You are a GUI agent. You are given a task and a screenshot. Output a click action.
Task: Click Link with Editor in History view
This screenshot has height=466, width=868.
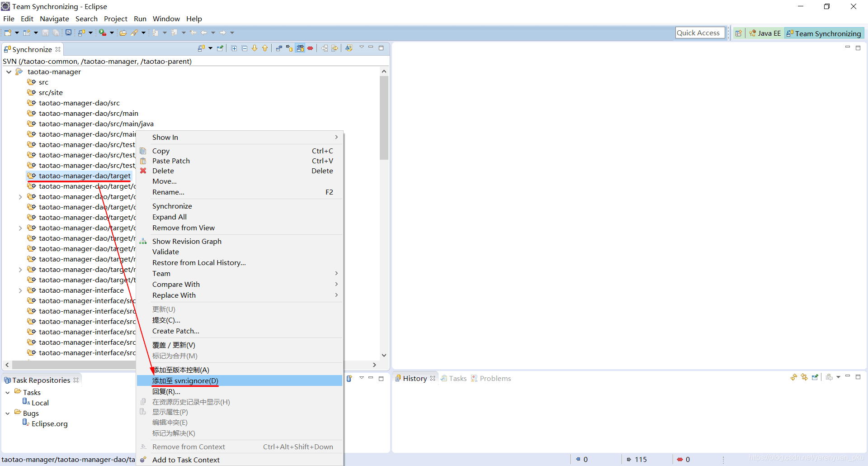pyautogui.click(x=804, y=377)
